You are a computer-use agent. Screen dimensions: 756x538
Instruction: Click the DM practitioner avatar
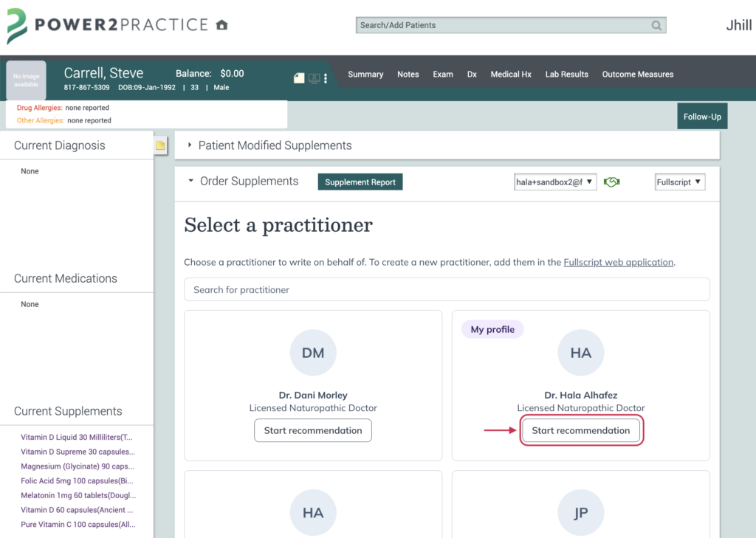click(x=313, y=353)
